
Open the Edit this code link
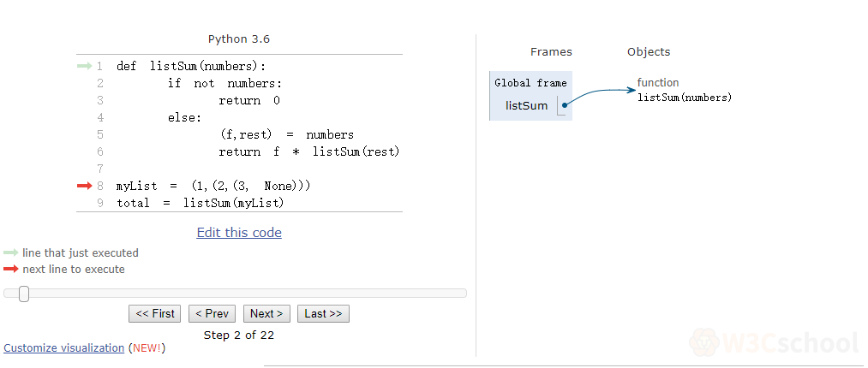pos(239,233)
